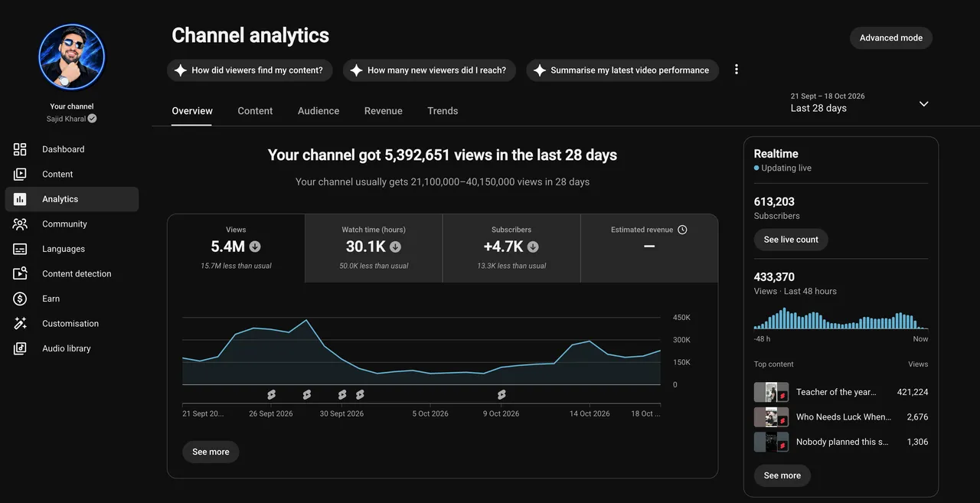Viewport: 980px width, 503px height.
Task: Click the Watch time down-arrow indicator icon
Action: [395, 247]
